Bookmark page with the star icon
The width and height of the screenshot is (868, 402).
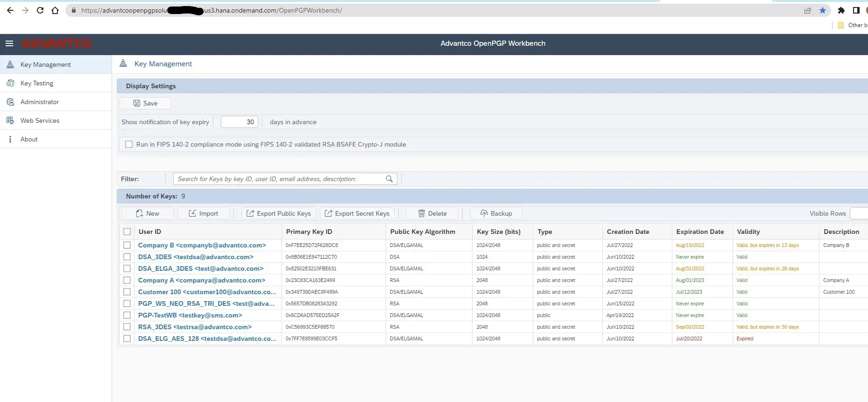[x=823, y=10]
